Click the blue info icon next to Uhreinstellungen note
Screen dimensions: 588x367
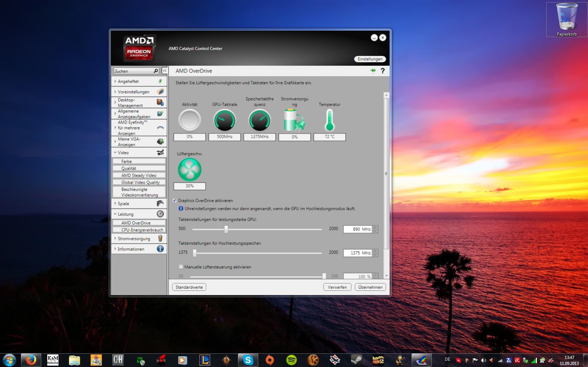181,209
